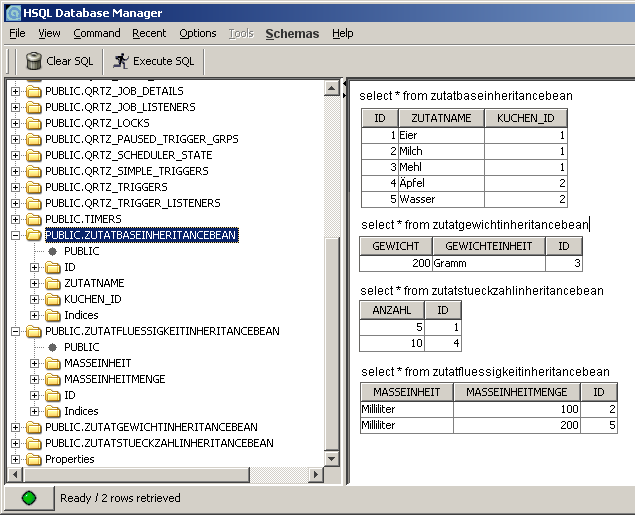Click the HSQL Database Manager title bar icon
The width and height of the screenshot is (635, 515).
[13, 13]
